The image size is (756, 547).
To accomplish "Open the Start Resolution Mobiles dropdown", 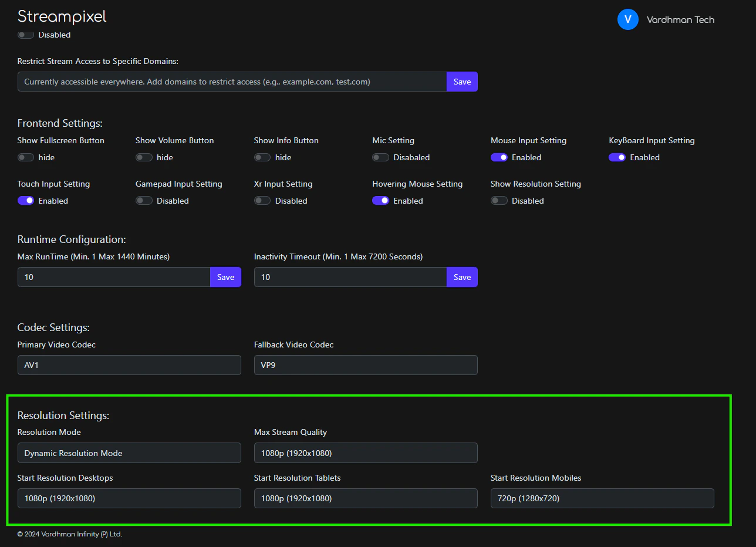I will tap(602, 498).
